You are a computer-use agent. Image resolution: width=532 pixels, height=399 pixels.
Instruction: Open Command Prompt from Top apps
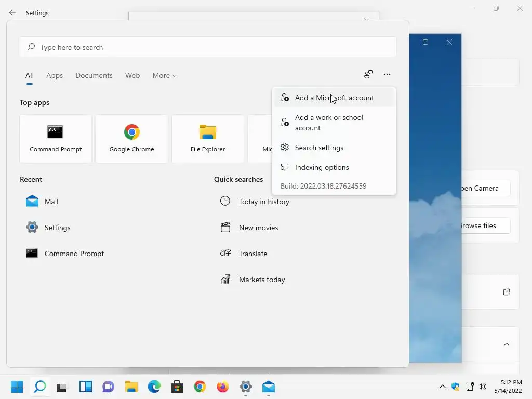tap(56, 139)
